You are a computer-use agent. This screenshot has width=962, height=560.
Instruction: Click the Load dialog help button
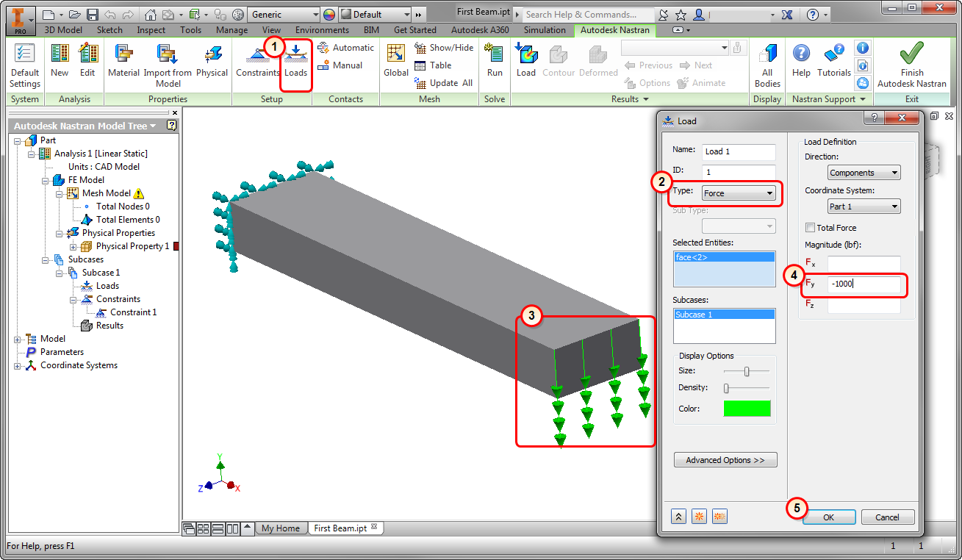click(x=873, y=118)
